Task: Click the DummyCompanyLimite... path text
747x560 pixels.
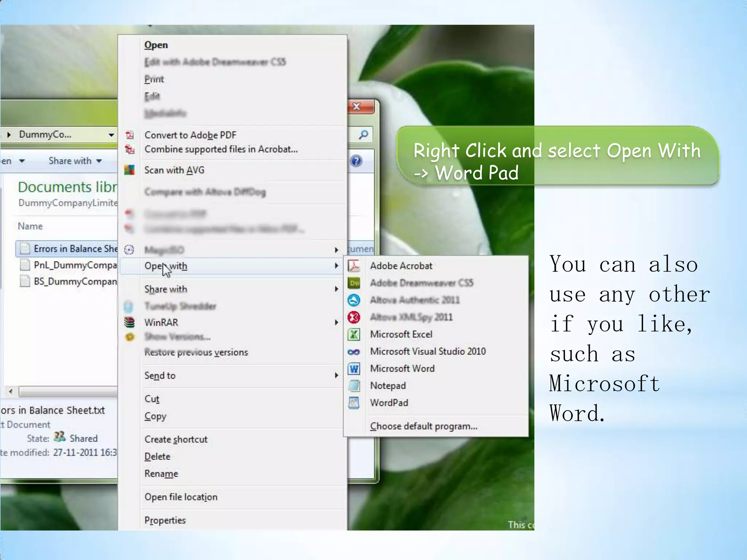Action: tap(68, 203)
